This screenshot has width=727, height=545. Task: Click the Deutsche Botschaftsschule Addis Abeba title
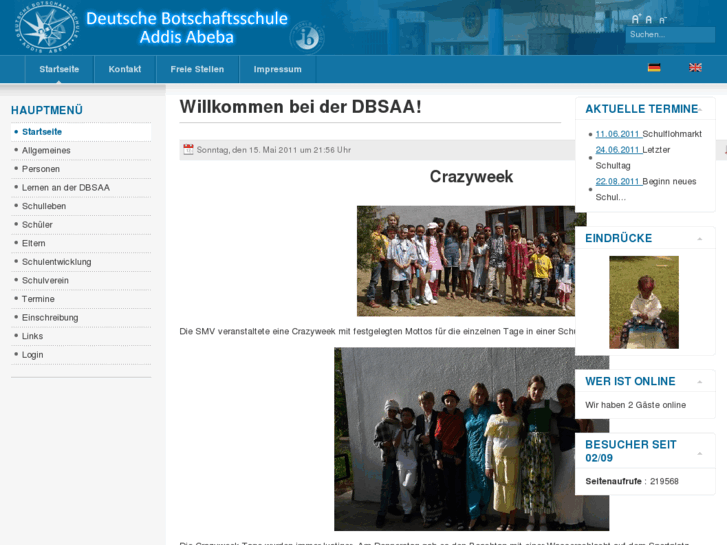coord(187,28)
